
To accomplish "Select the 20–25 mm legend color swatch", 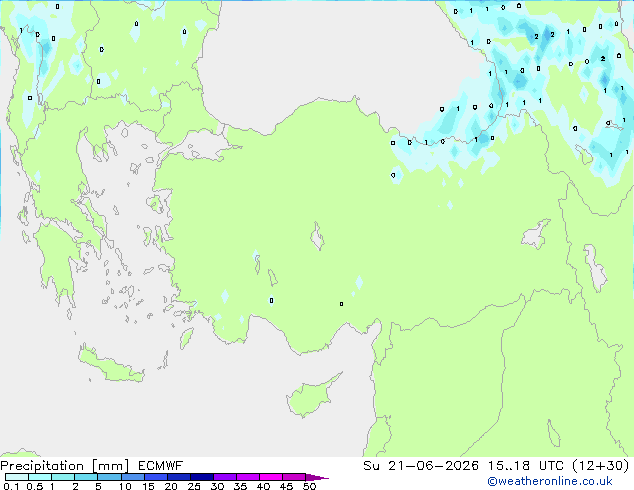I will (179, 477).
